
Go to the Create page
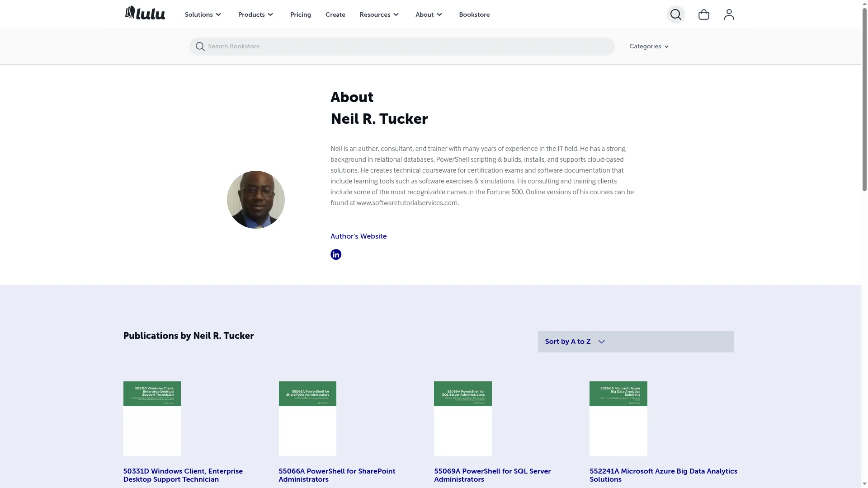(335, 14)
